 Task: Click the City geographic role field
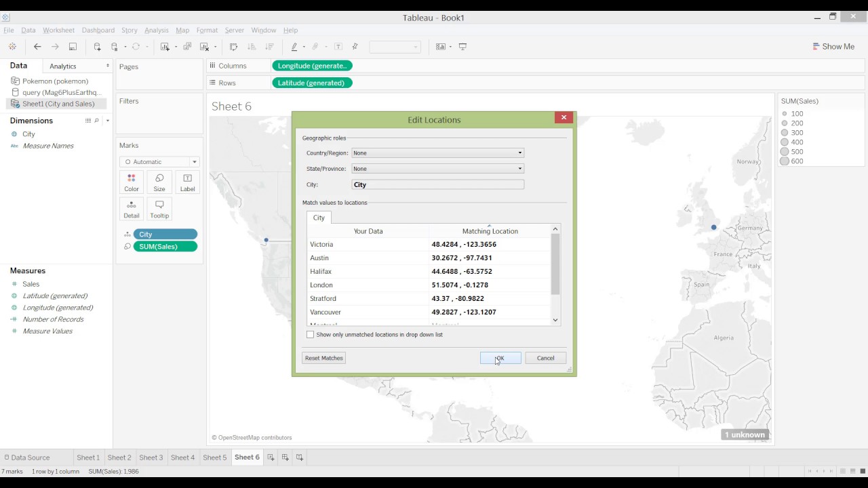[x=438, y=184]
